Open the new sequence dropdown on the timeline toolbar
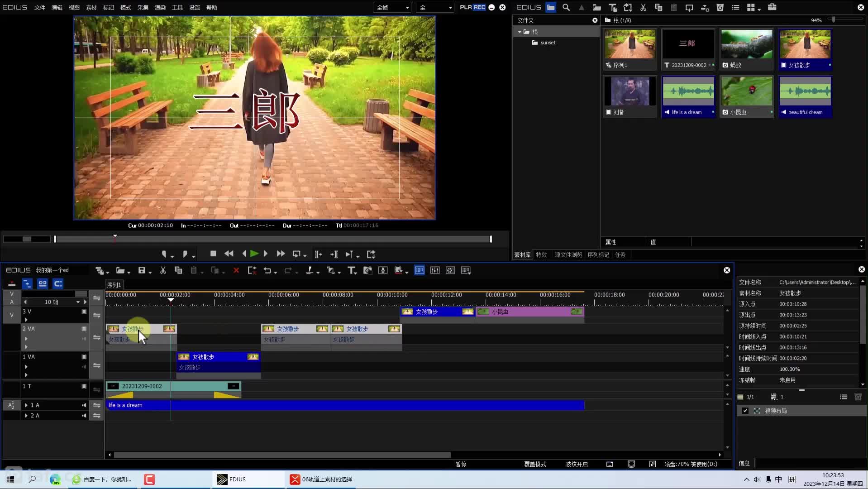Screen dimensions: 868x489 [x=107, y=272]
